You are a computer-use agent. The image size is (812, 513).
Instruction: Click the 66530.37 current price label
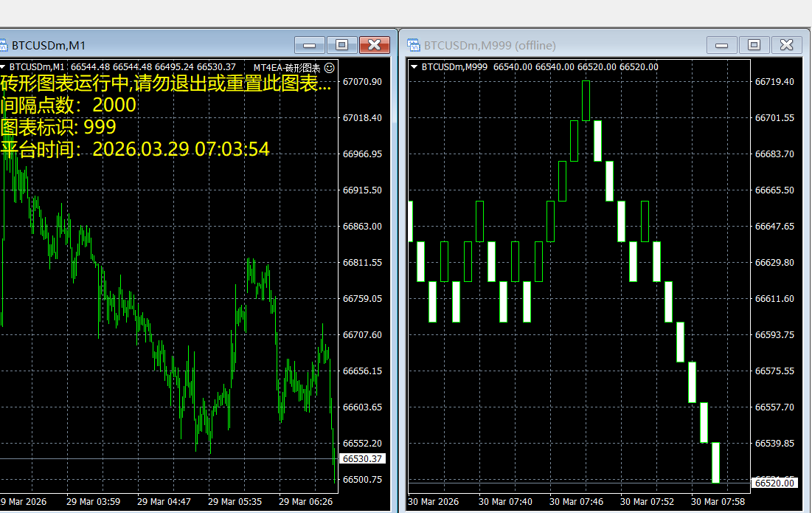(x=363, y=459)
